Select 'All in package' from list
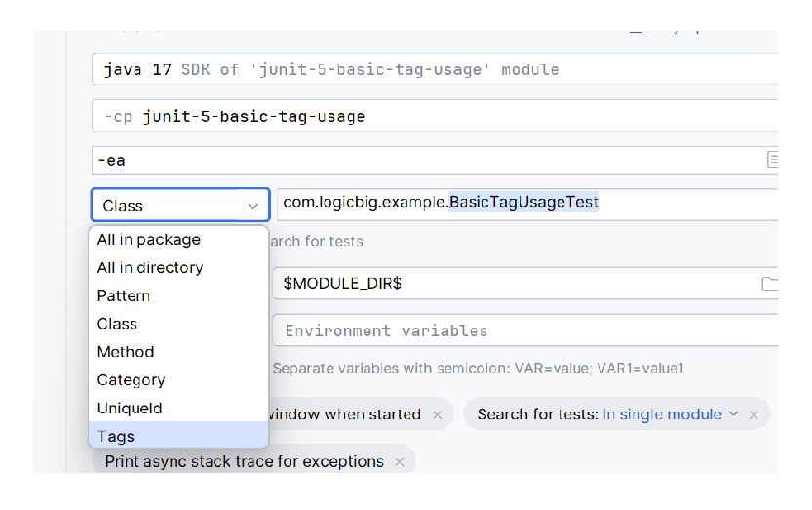 coord(149,240)
